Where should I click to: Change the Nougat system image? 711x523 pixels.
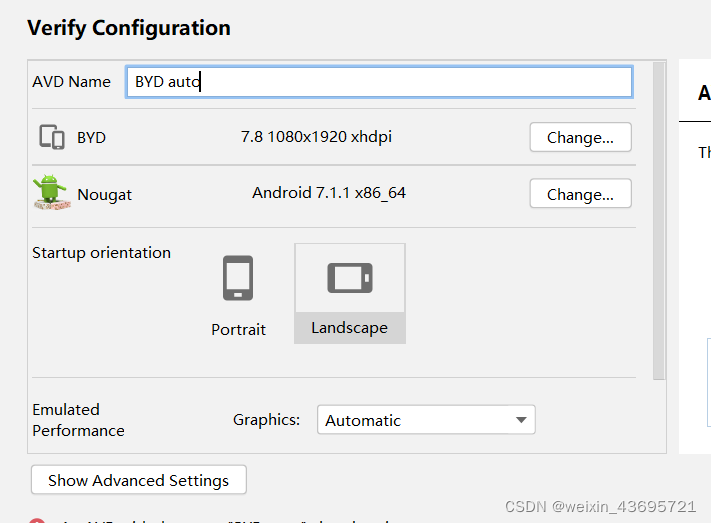coord(580,194)
